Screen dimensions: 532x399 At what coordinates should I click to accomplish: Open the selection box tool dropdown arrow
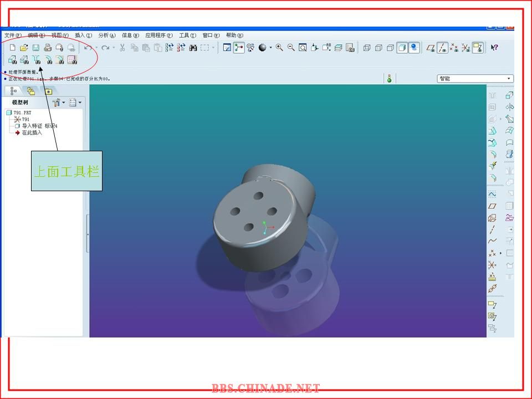(213, 48)
